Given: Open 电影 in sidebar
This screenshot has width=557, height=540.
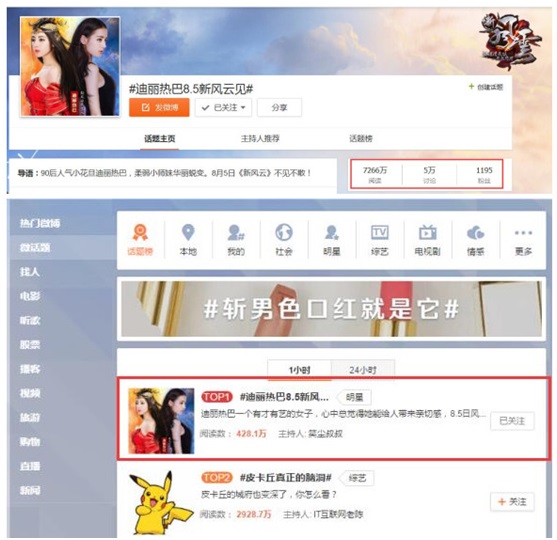Looking at the screenshot, I should (30, 296).
